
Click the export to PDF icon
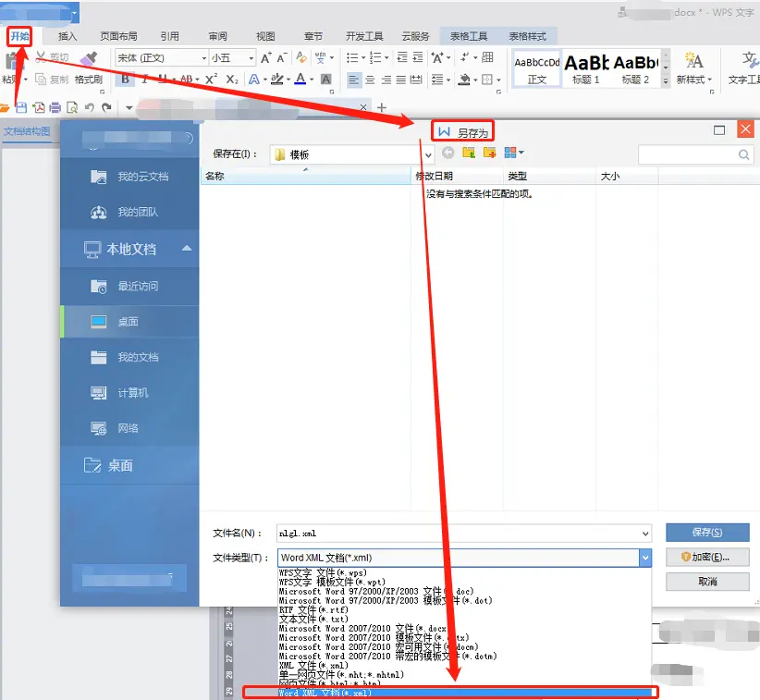pos(39,107)
